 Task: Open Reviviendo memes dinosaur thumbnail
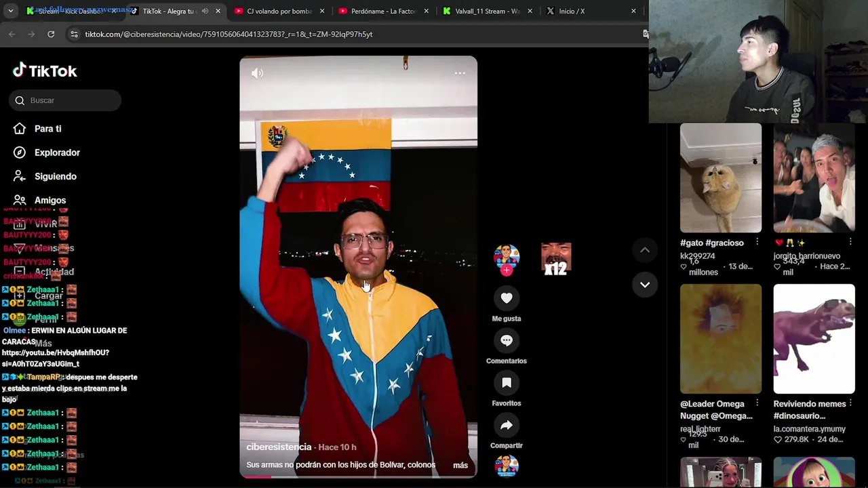(x=814, y=339)
